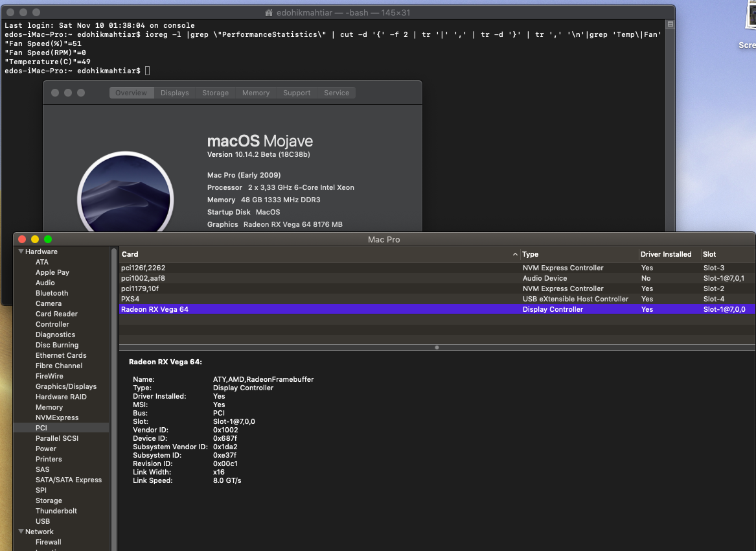This screenshot has width=756, height=551.
Task: Open the Support tab
Action: [x=297, y=93]
